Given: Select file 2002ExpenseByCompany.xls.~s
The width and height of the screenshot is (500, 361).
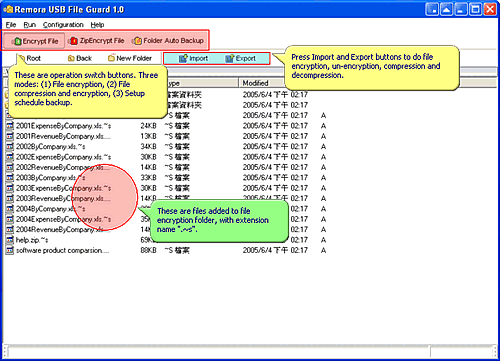Looking at the screenshot, I should pyautogui.click(x=63, y=157).
